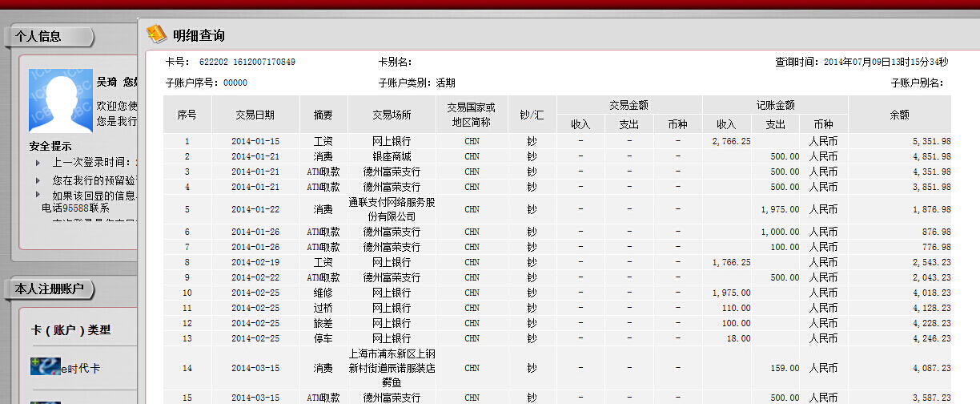Click the 序号 column header
Image resolution: width=980 pixels, height=404 pixels.
click(x=187, y=115)
